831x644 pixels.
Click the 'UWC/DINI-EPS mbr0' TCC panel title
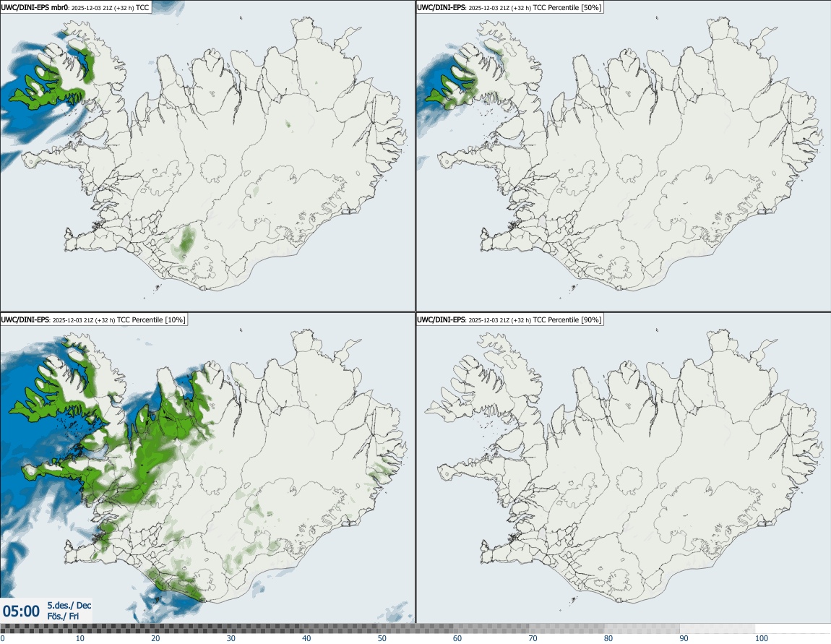[76, 7]
